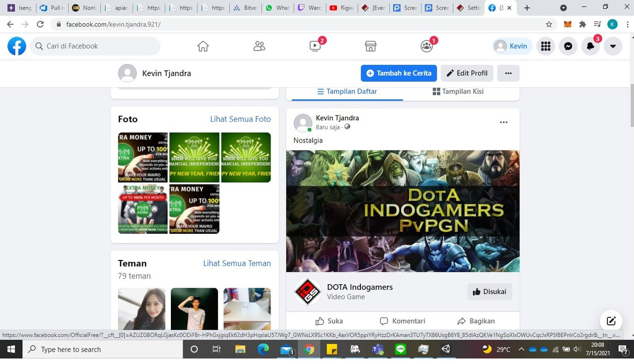Screen dimensions: 634x364
Task: Click Suka to like the post
Action: pyautogui.click(x=329, y=321)
